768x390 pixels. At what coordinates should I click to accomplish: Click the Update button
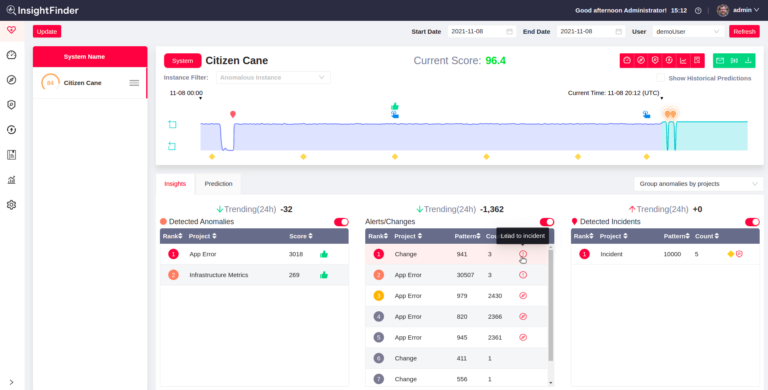(x=47, y=31)
